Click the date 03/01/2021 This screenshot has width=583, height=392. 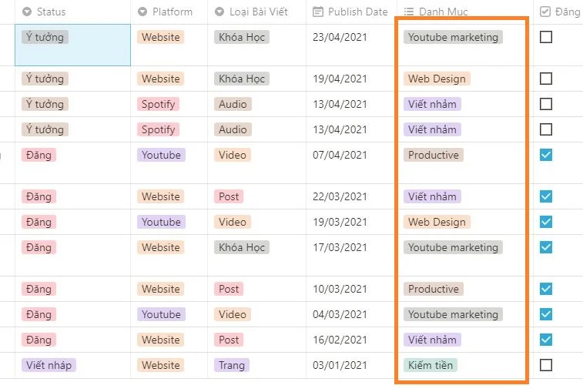(x=340, y=365)
